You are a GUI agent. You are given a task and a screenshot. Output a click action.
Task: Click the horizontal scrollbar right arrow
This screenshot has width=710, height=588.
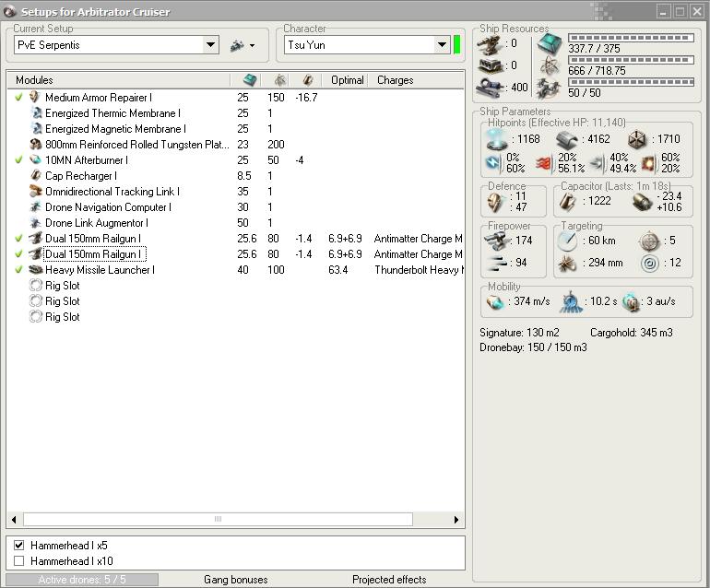coord(456,519)
